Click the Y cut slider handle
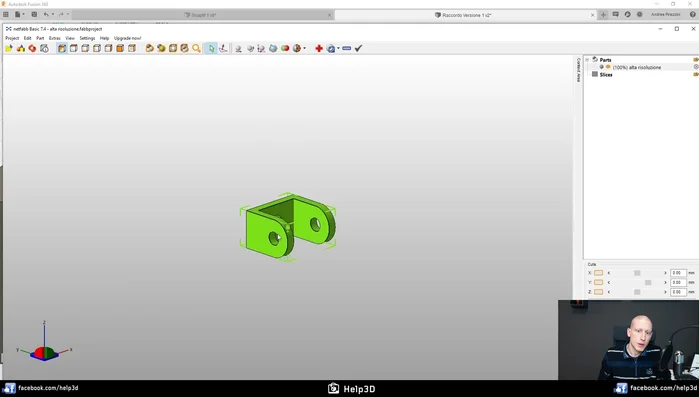 click(x=648, y=282)
